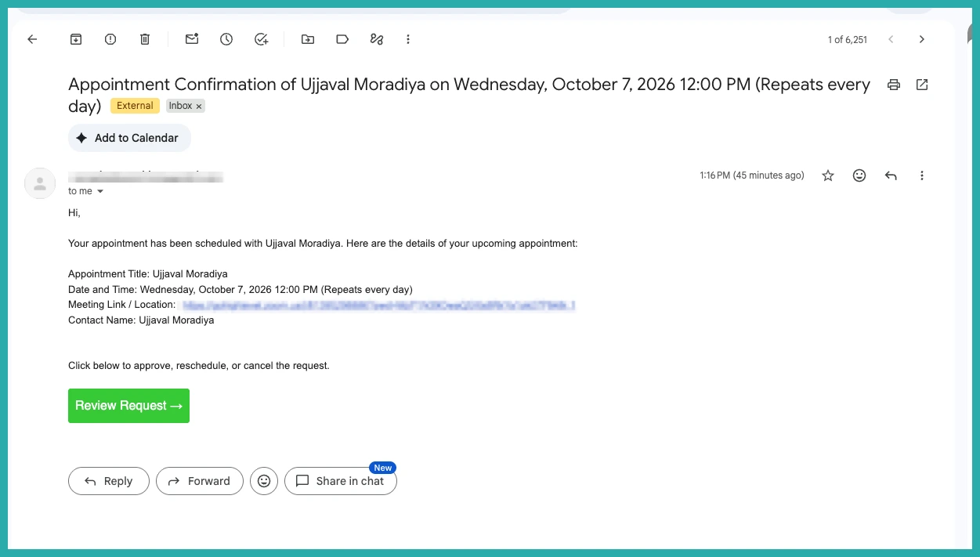Open toolbar More options menu
Screen dimensions: 980x557
coord(408,39)
